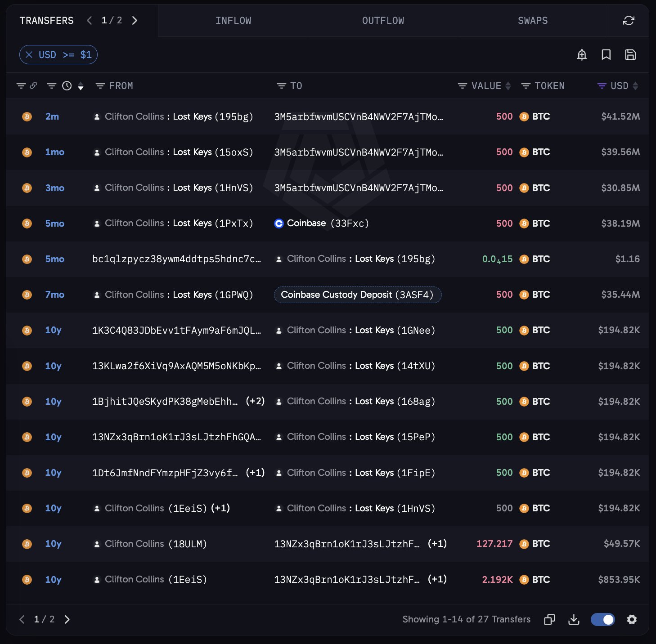Viewport: 656px width, 644px height.
Task: Expand the (+2) additional senders badge
Action: coord(255,401)
